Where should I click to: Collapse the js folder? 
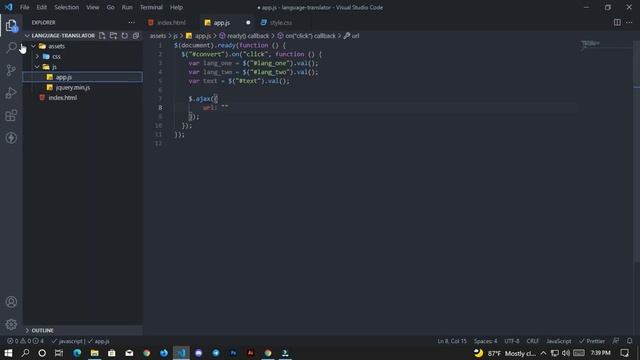[x=38, y=67]
